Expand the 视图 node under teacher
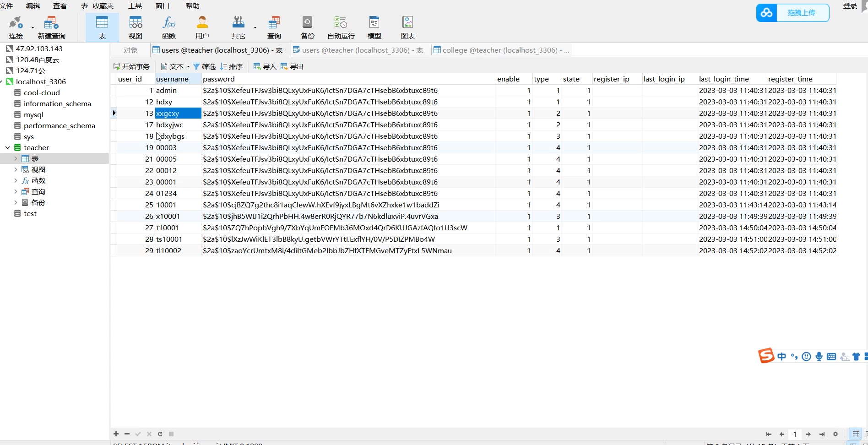868x445 pixels. coord(16,169)
